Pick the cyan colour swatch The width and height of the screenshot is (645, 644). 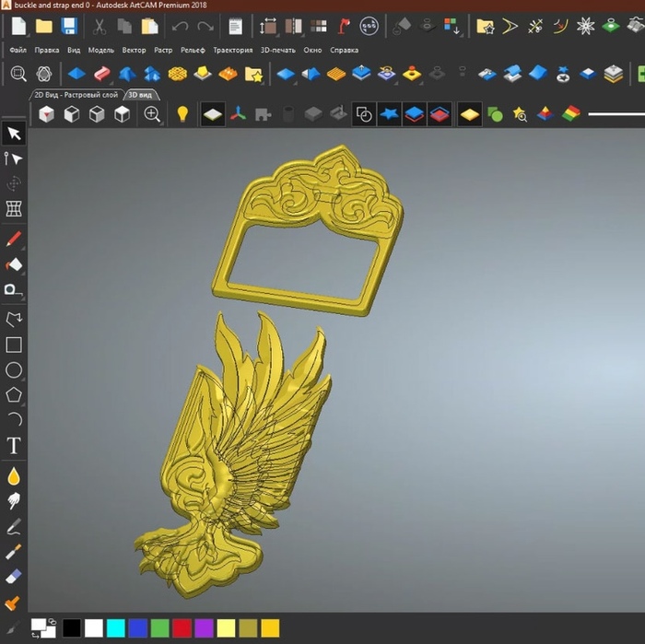click(116, 628)
